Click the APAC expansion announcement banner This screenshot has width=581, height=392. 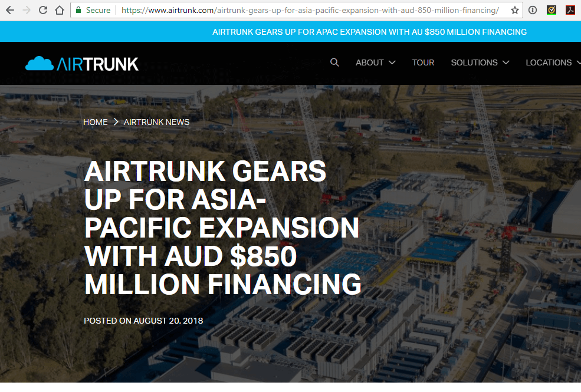[x=370, y=31]
